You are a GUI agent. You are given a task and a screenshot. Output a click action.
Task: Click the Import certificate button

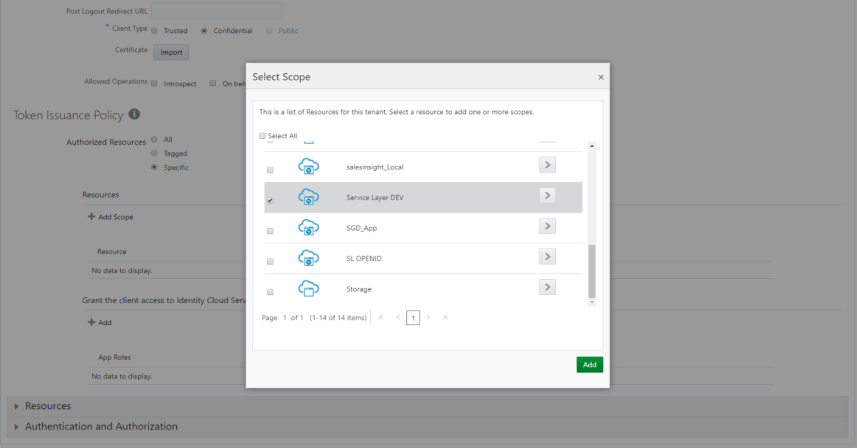tap(171, 52)
